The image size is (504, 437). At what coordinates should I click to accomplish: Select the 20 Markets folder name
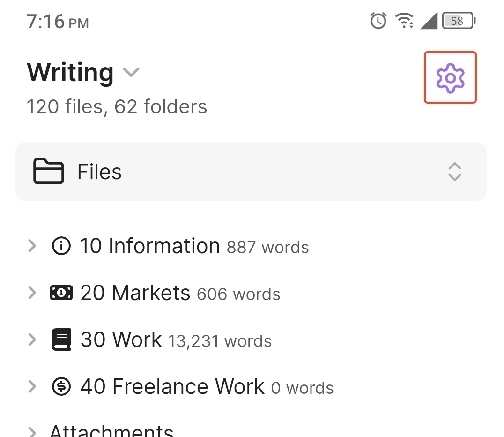135,294
